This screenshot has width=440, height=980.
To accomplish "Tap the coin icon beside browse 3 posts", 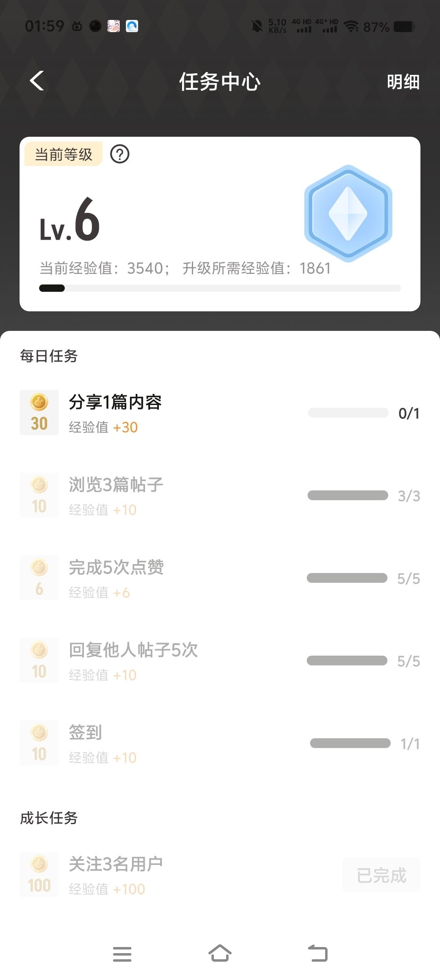I will click(39, 495).
